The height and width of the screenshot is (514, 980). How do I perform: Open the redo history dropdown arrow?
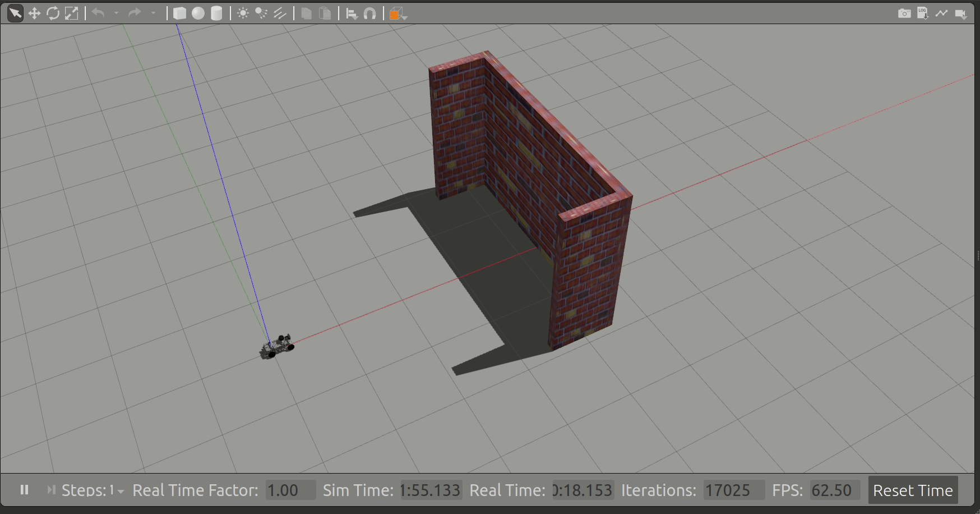(x=153, y=13)
